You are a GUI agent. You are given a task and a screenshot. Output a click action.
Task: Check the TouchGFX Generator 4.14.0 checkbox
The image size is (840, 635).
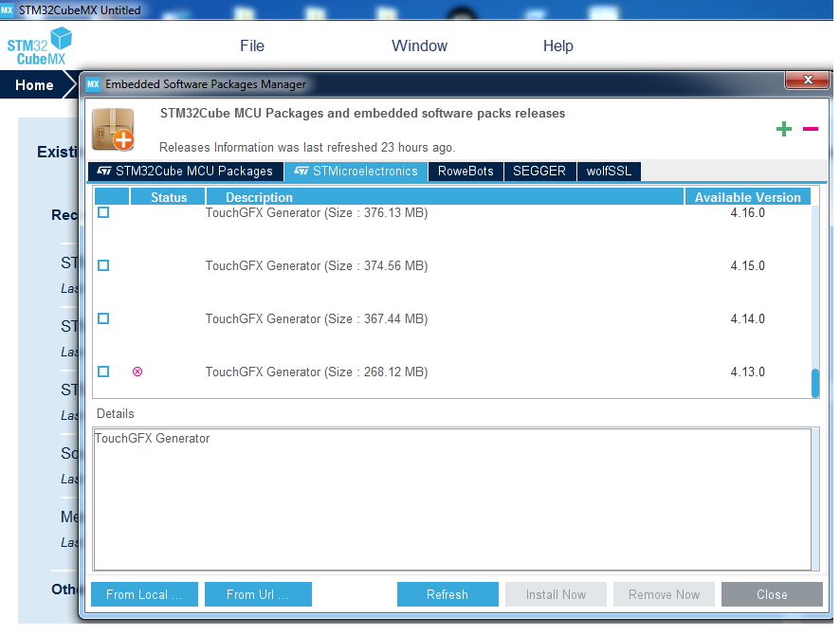click(x=103, y=318)
